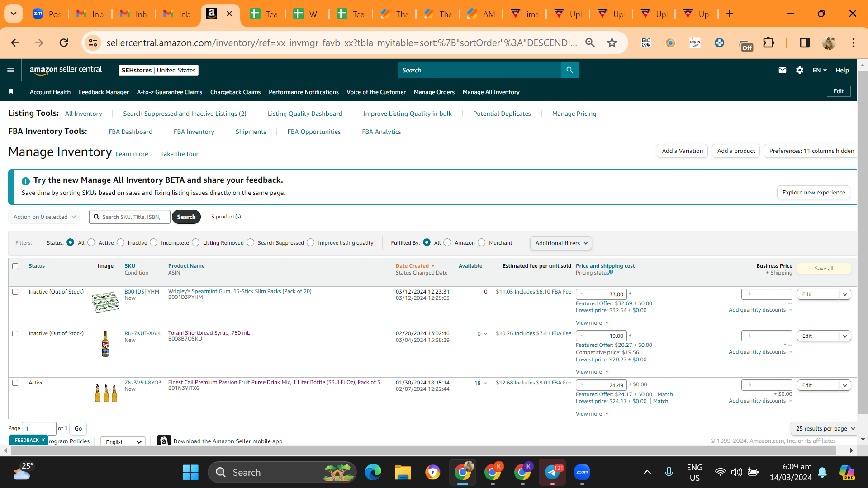Open the Manage Orders menu item
Image resolution: width=868 pixels, height=488 pixels.
coord(434,92)
